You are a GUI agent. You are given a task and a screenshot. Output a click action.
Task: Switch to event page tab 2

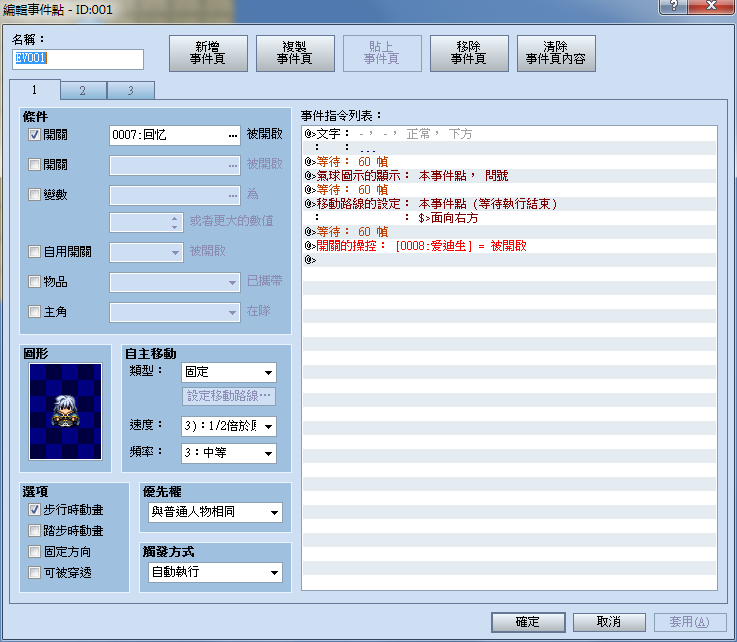pyautogui.click(x=83, y=90)
